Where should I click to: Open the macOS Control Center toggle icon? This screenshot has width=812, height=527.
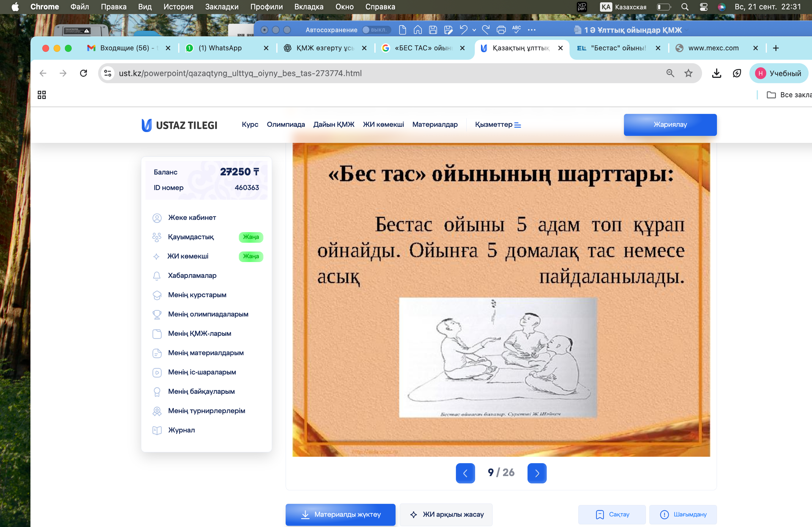703,7
